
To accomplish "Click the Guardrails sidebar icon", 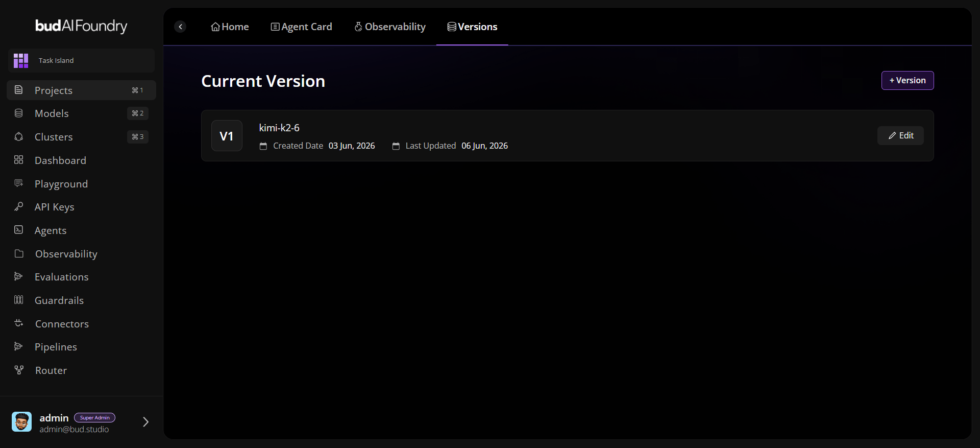I will 19,300.
